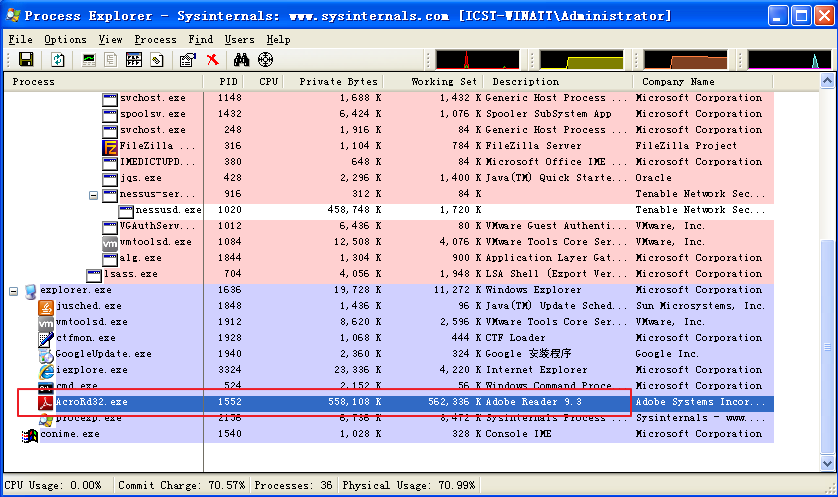The height and width of the screenshot is (497, 838).
Task: Click private bytes value 458,748 K
Action: pos(354,210)
